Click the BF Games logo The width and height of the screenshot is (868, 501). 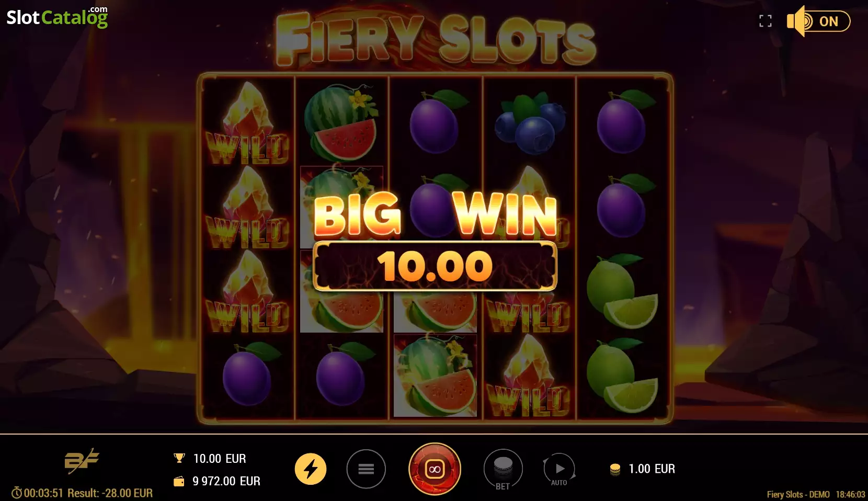82,461
